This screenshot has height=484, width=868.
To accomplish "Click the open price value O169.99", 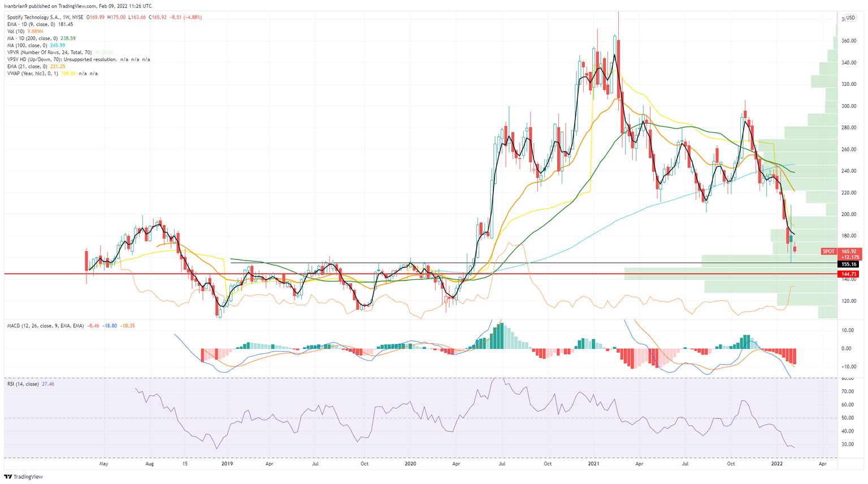I will tap(95, 17).
